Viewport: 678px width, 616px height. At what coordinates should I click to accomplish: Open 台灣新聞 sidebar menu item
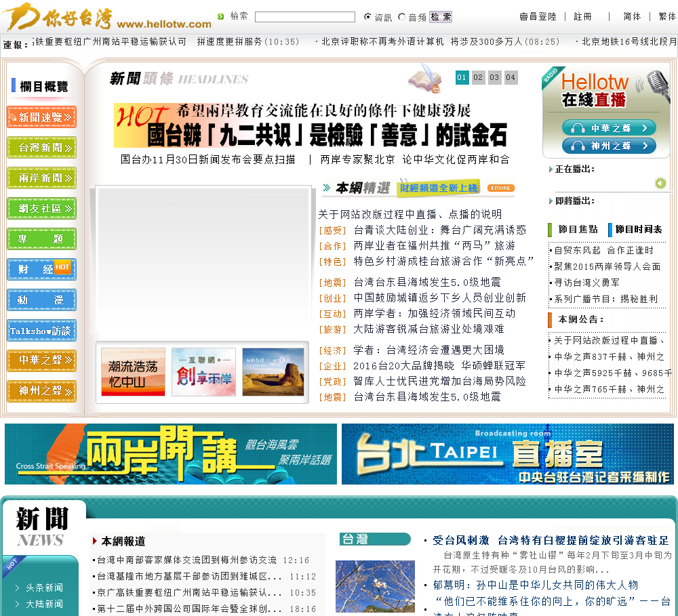pyautogui.click(x=41, y=148)
